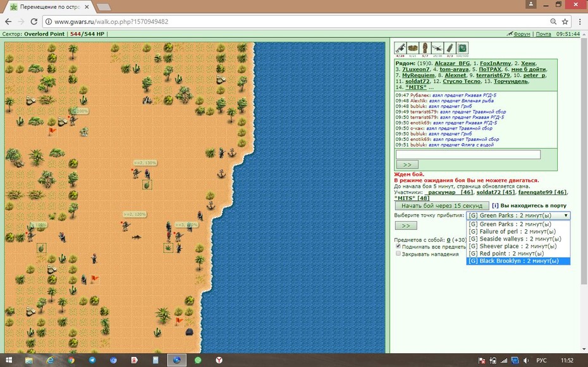Select 'Seaside walleys' in the destination list

[x=518, y=239]
